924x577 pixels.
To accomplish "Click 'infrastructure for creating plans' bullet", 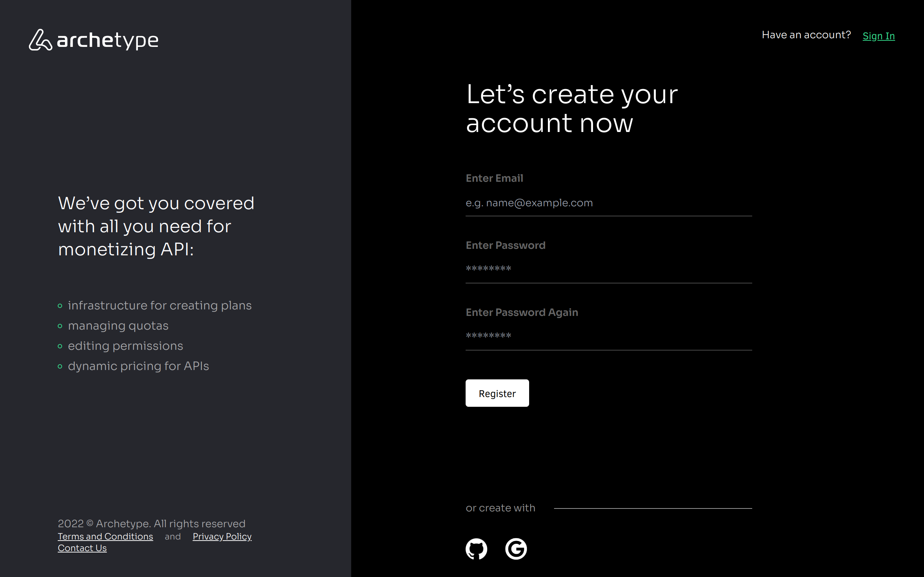I will click(x=160, y=305).
